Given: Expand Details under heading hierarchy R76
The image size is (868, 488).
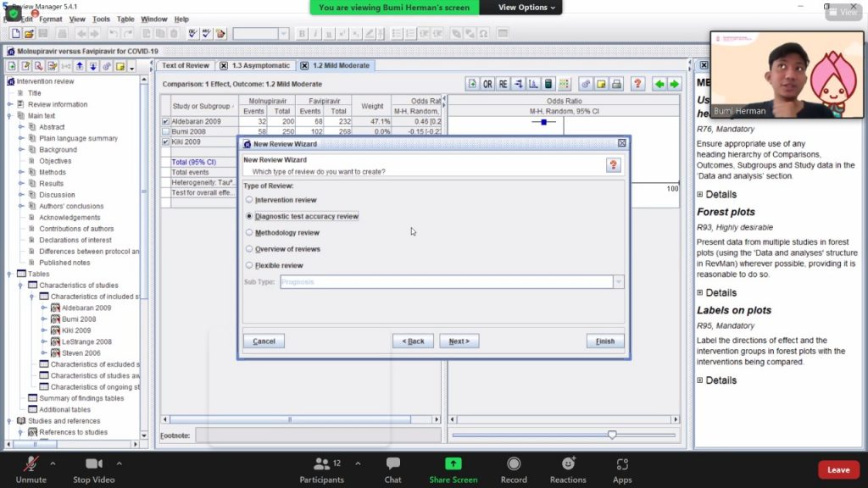Looking at the screenshot, I should point(717,194).
